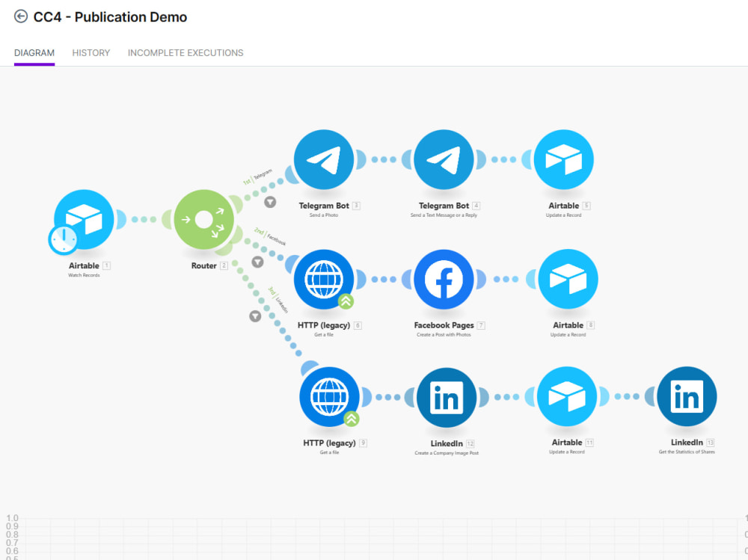Image resolution: width=748 pixels, height=560 pixels.
Task: Click 'Create a Company Image Post' subtitle
Action: [447, 453]
